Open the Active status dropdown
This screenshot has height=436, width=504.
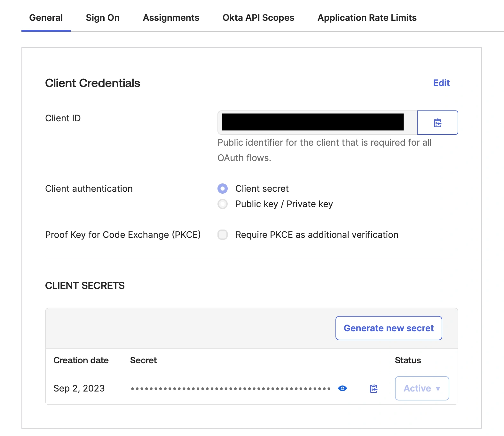[x=422, y=388]
